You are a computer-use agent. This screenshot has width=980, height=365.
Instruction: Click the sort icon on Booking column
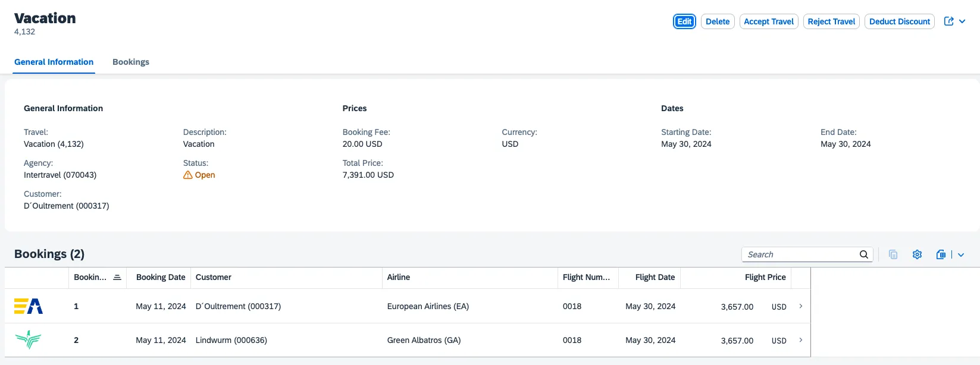pos(117,278)
